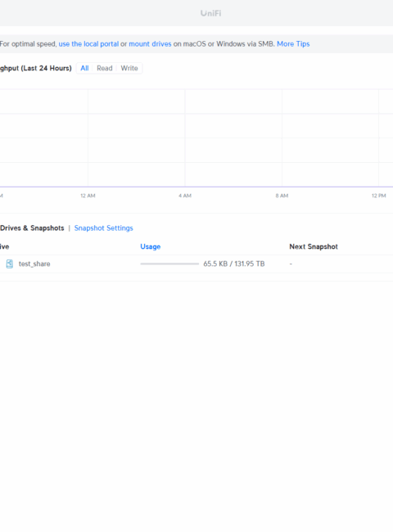
Task: Open the 'use the local portal' link
Action: 88,44
